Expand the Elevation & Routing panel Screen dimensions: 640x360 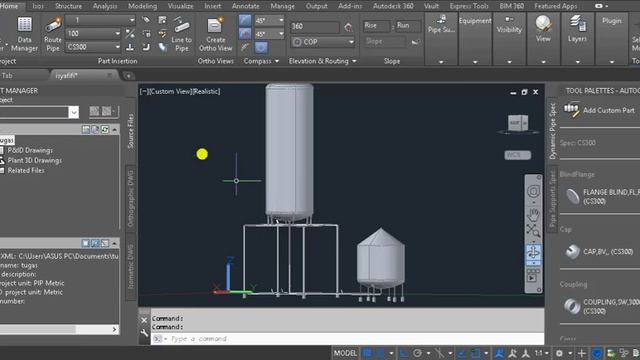tap(322, 61)
